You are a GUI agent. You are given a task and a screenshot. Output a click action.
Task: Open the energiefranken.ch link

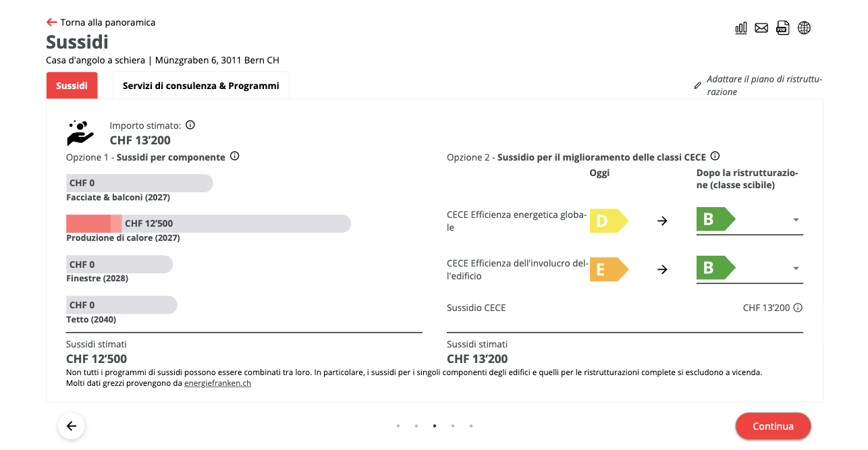[217, 383]
